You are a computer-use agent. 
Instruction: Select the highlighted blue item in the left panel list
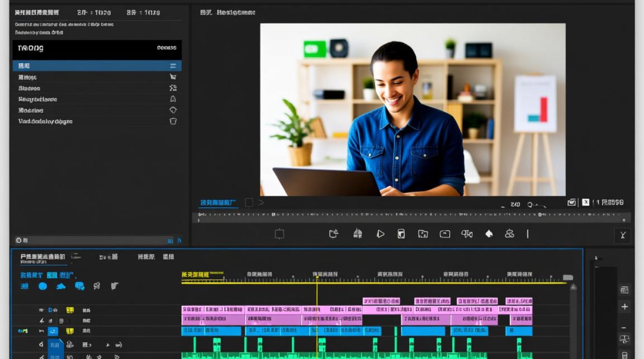97,66
